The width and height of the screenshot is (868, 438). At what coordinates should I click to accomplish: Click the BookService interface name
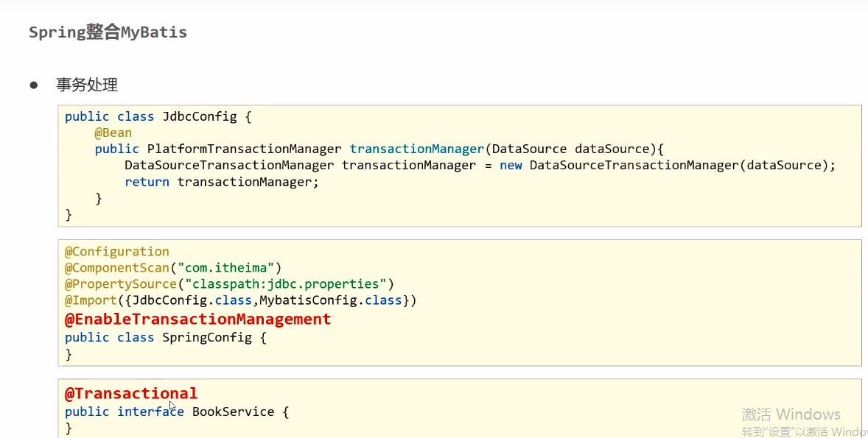[233, 411]
